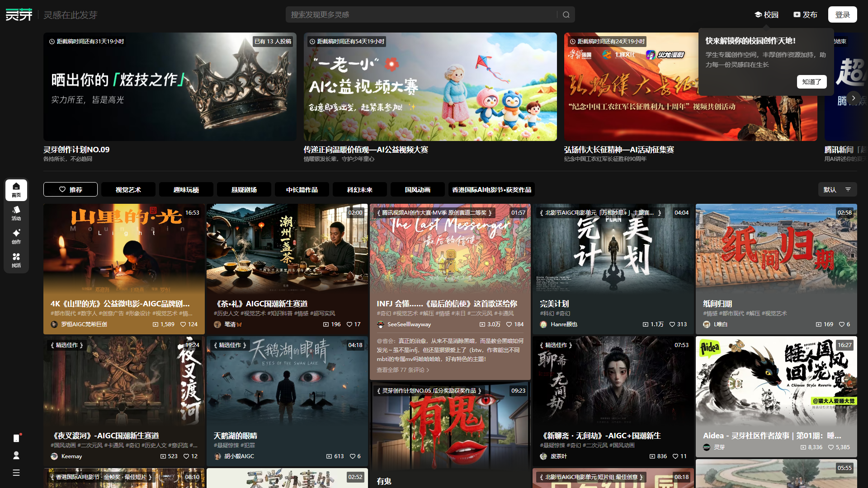Click SeeSeelllwayway author avatar
868x488 pixels.
tap(381, 324)
